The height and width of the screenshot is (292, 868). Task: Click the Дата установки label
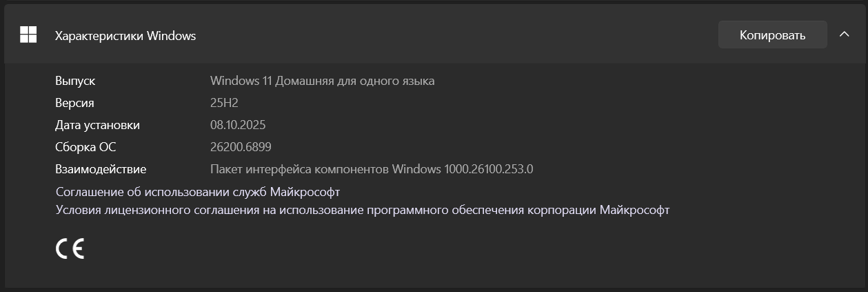pyautogui.click(x=97, y=125)
